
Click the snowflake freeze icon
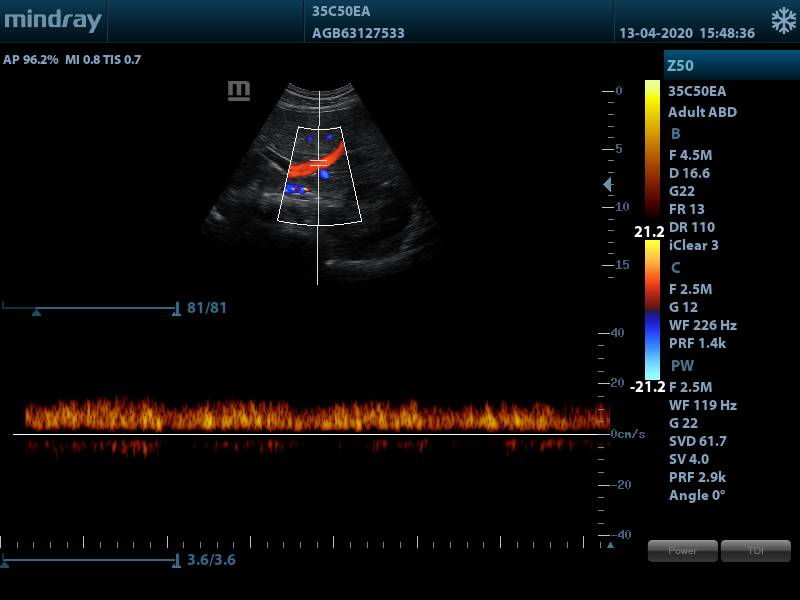coord(783,21)
